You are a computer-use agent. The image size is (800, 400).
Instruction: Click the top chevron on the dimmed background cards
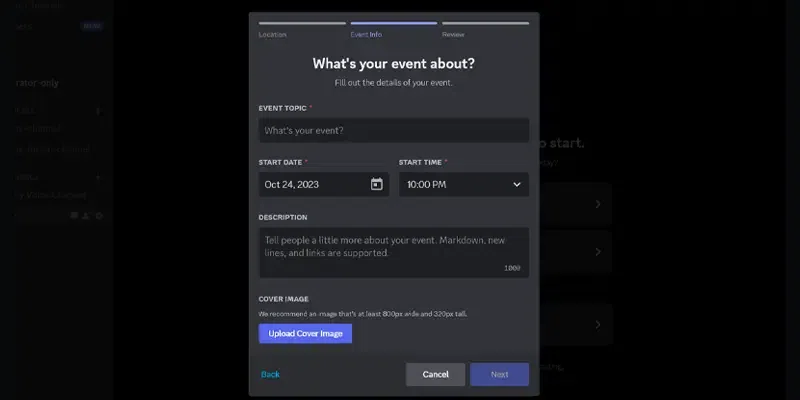click(x=598, y=204)
